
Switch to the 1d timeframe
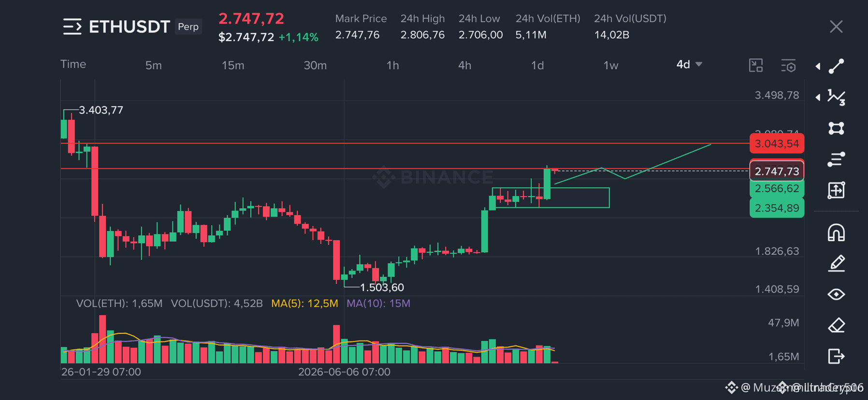[537, 65]
